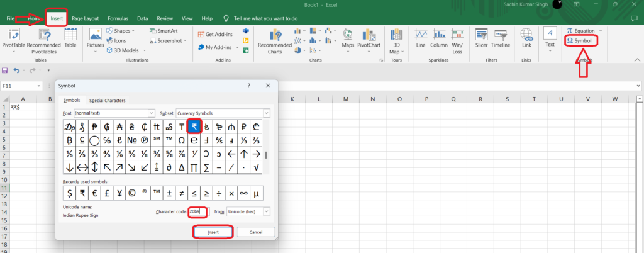
Task: Click the People Graph add-in icon
Action: point(246,50)
